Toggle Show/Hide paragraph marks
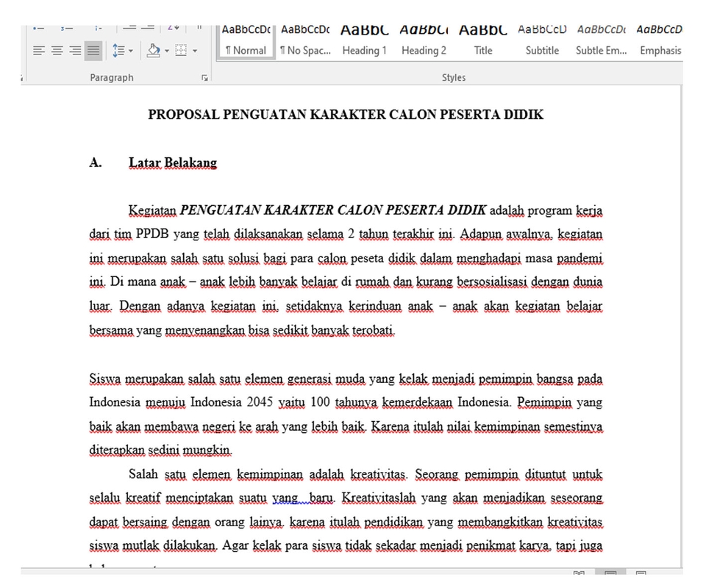 click(x=199, y=28)
